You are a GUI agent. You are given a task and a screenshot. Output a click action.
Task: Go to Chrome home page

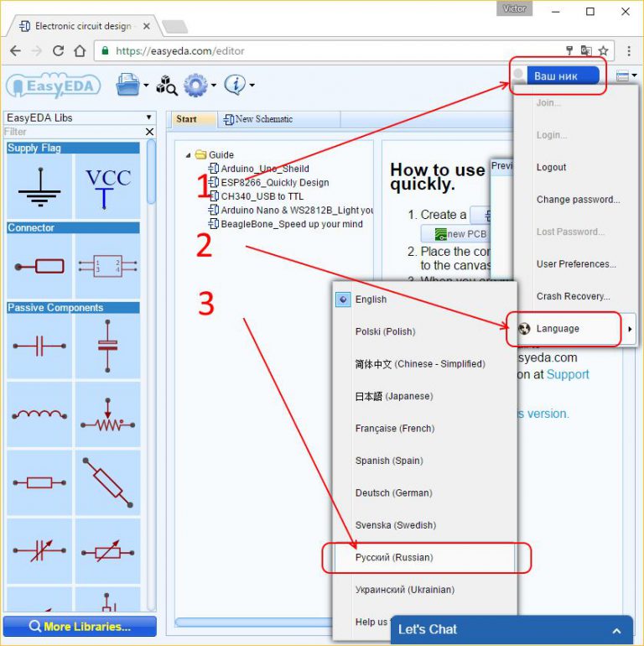click(80, 50)
